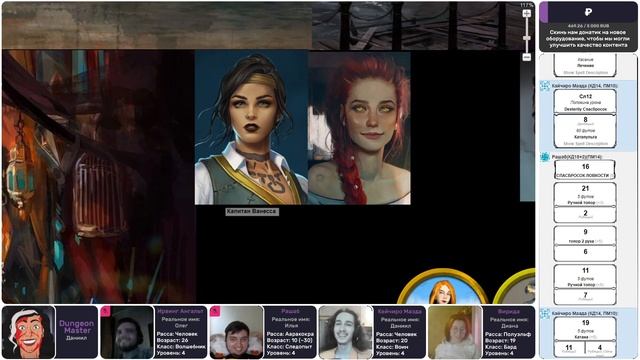Click Расса: Ааракокра text
The width and height of the screenshot is (640, 360).
[x=290, y=334]
